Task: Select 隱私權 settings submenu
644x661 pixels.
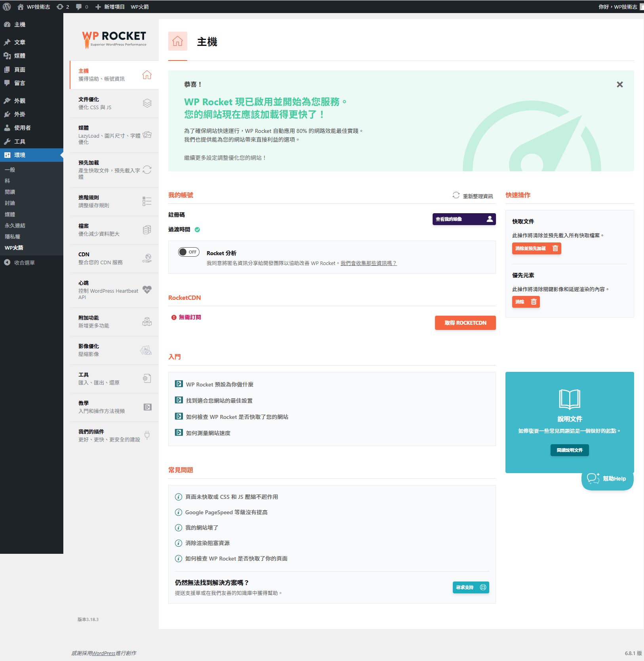Action: (x=12, y=237)
